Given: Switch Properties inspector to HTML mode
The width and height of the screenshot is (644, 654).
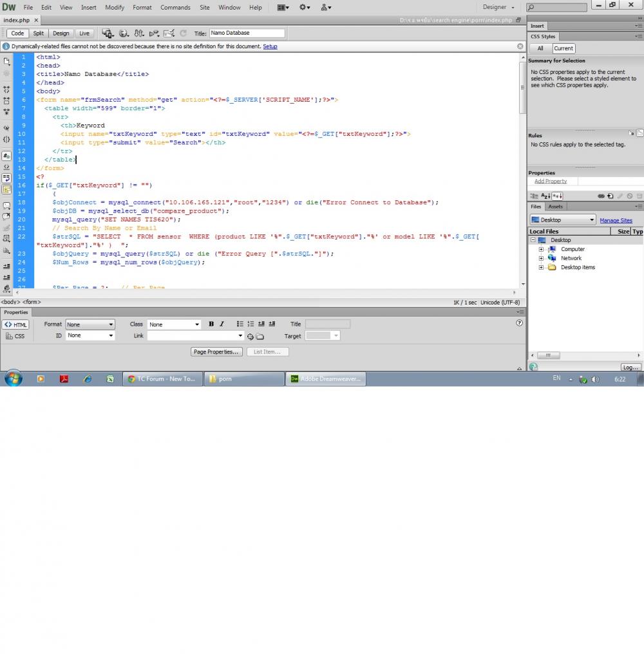Looking at the screenshot, I should tap(15, 324).
